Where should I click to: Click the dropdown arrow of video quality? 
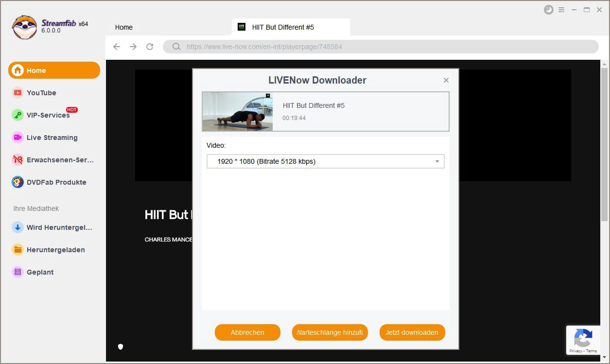pos(437,161)
